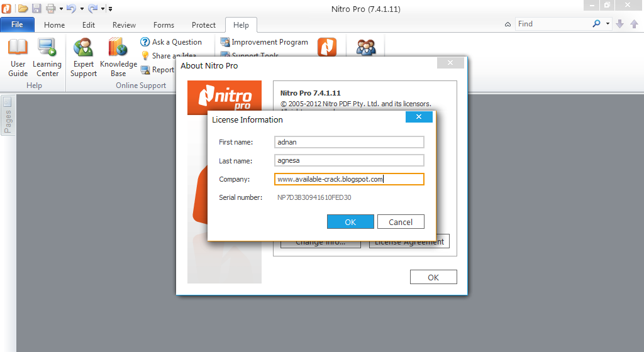Click the Print icon in quick access toolbar
Image resolution: width=644 pixels, height=352 pixels.
tap(50, 8)
